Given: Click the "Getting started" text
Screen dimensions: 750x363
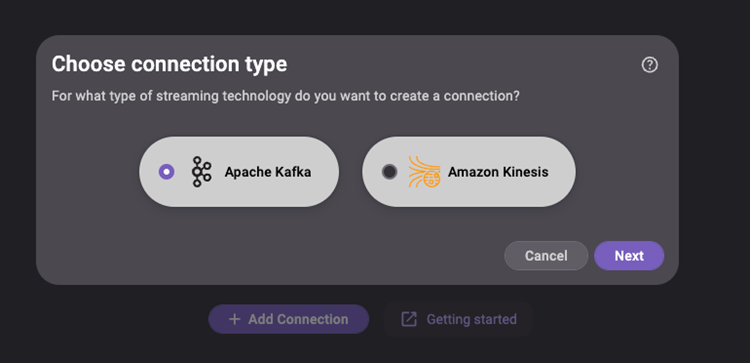Looking at the screenshot, I should pos(472,319).
